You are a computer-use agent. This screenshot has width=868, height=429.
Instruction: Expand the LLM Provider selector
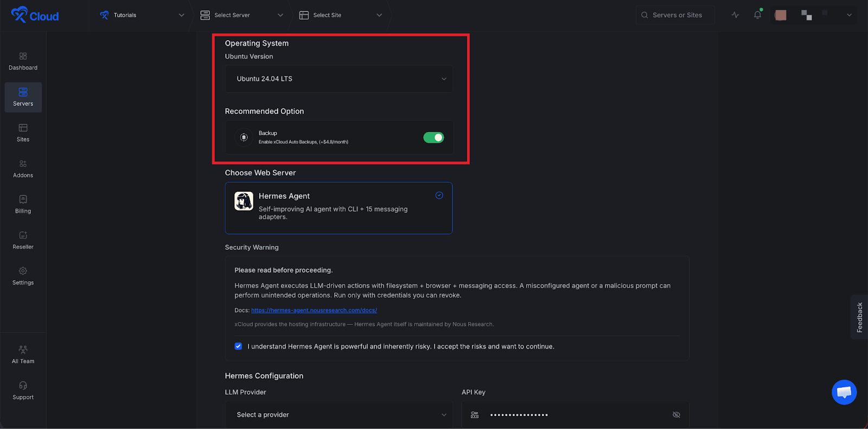click(339, 414)
